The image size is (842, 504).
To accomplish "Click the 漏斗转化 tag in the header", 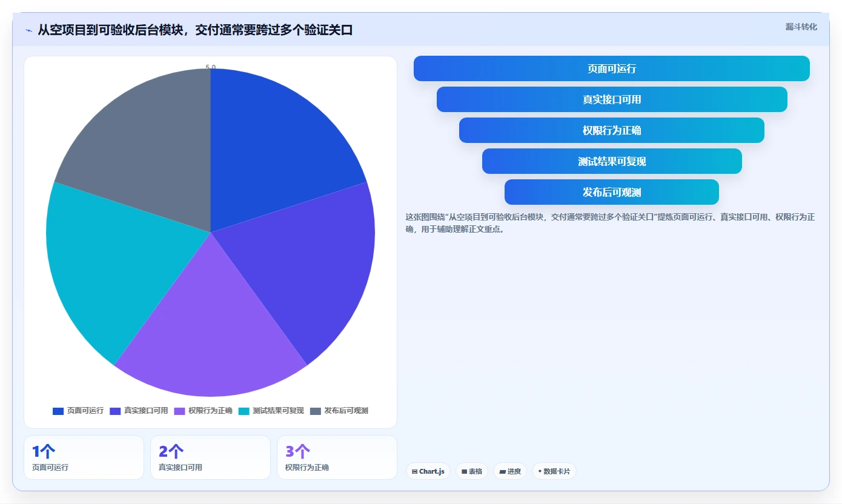I will 801,27.
